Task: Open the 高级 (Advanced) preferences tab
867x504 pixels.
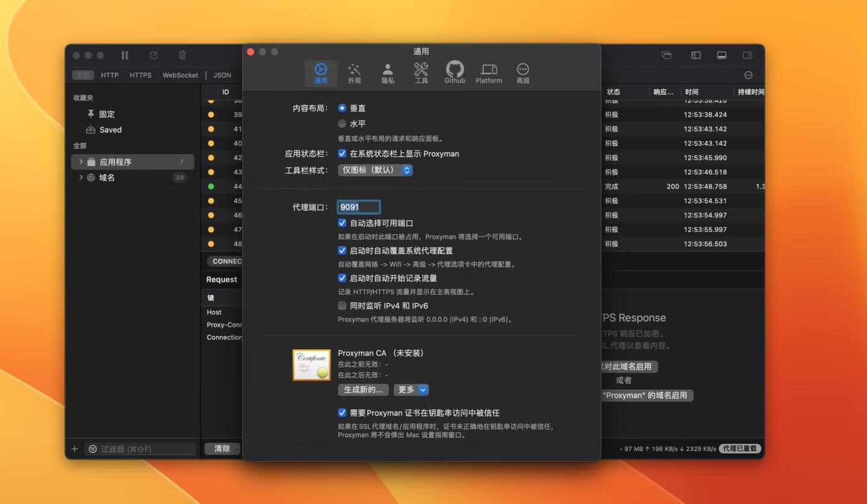Action: [523, 73]
